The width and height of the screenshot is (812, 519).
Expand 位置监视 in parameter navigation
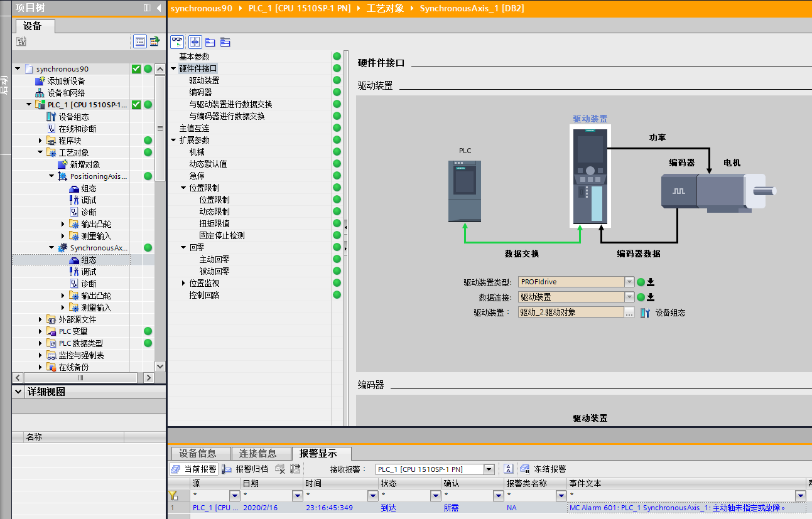(x=184, y=283)
